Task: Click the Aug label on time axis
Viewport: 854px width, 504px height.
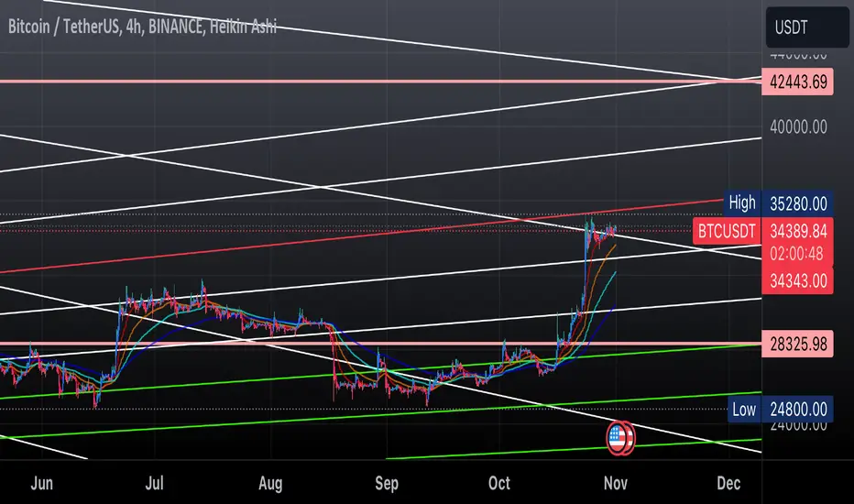Action: pos(270,483)
